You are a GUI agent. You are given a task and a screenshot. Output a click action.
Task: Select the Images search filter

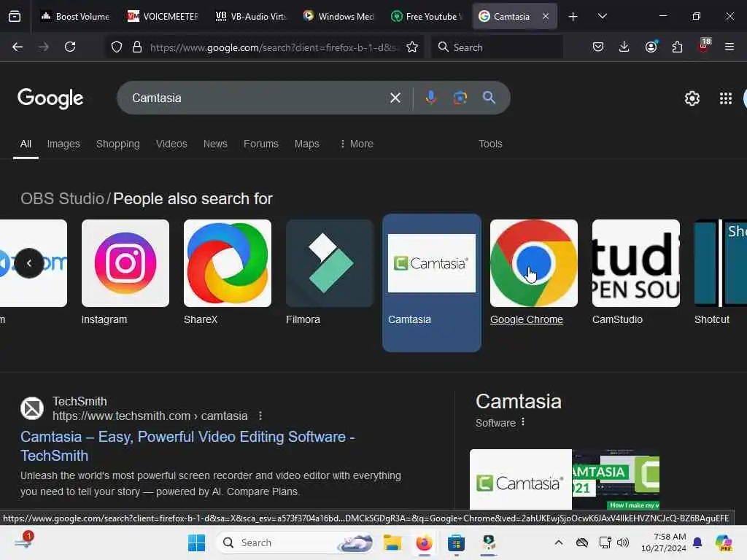pos(63,144)
